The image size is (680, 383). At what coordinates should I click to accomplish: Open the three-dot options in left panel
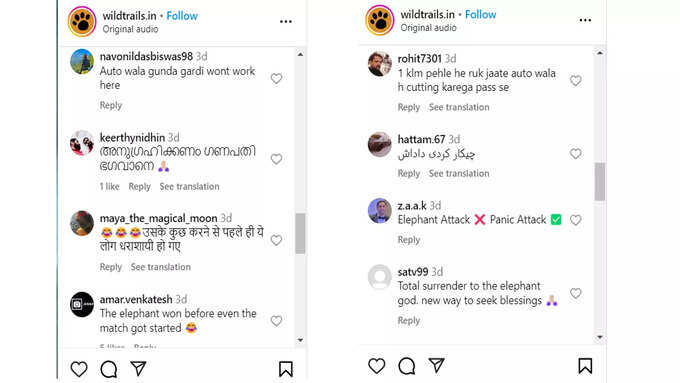click(x=286, y=21)
